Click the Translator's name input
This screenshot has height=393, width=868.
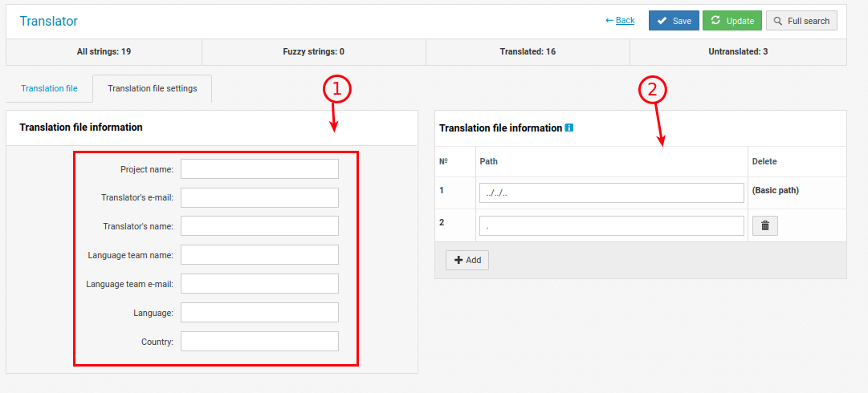259,226
